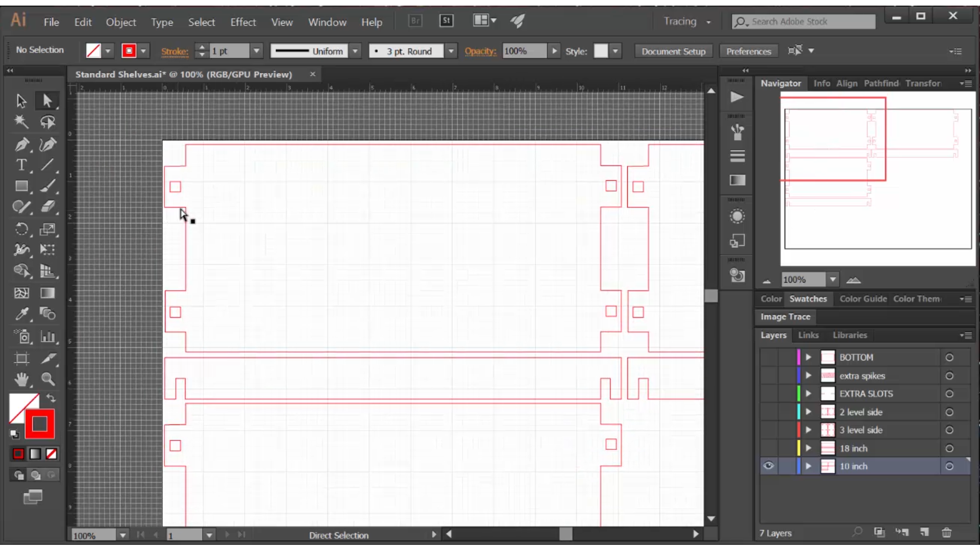Select the Rectangle tool
980x551 pixels.
tap(21, 186)
